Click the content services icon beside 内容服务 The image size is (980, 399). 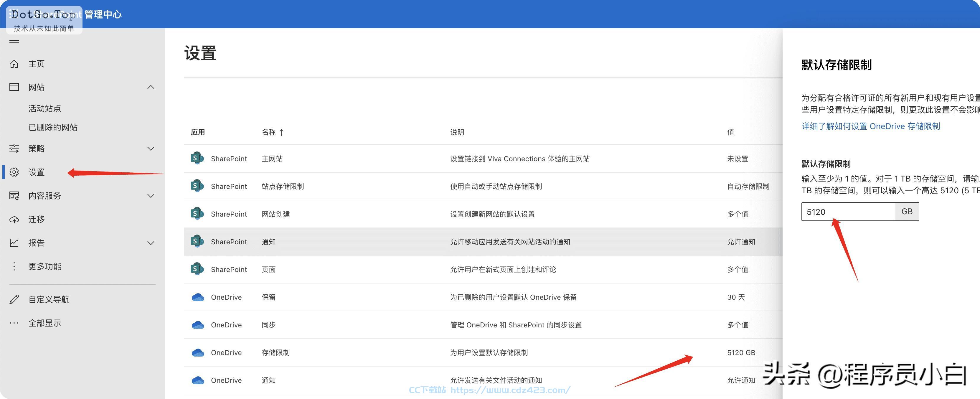14,195
